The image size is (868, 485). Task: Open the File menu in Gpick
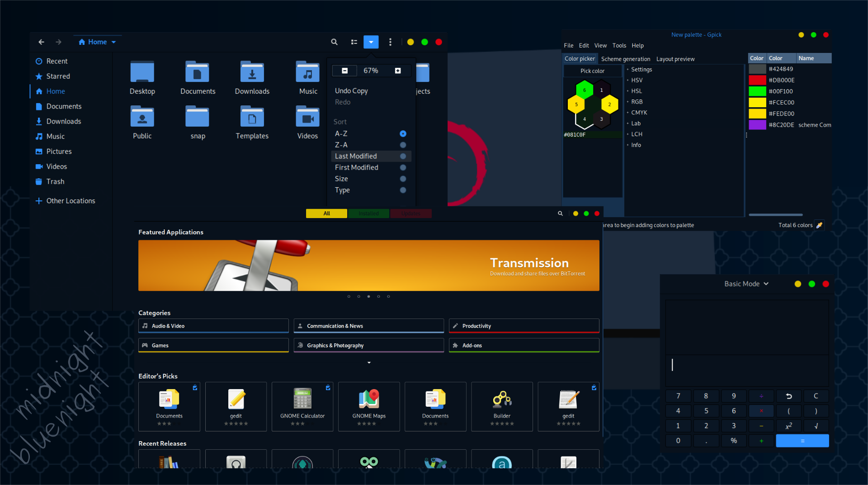pos(568,46)
